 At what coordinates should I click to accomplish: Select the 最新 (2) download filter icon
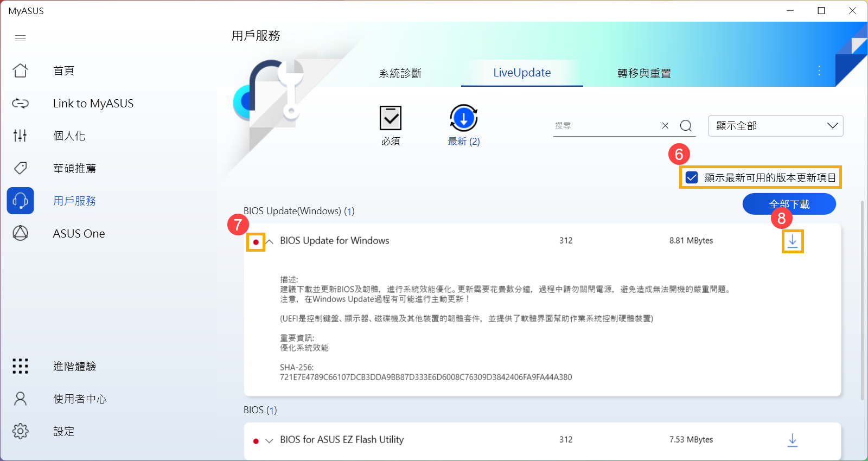pos(463,118)
